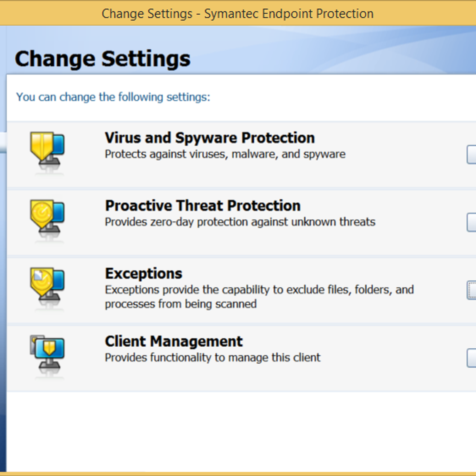The image size is (476, 476).
Task: Select the Virus and Spyware Protection heading
Action: click(209, 138)
